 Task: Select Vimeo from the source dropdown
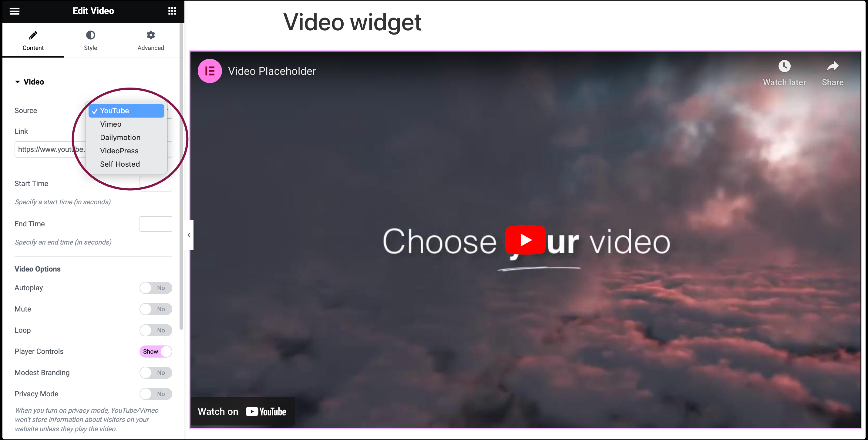click(x=110, y=124)
